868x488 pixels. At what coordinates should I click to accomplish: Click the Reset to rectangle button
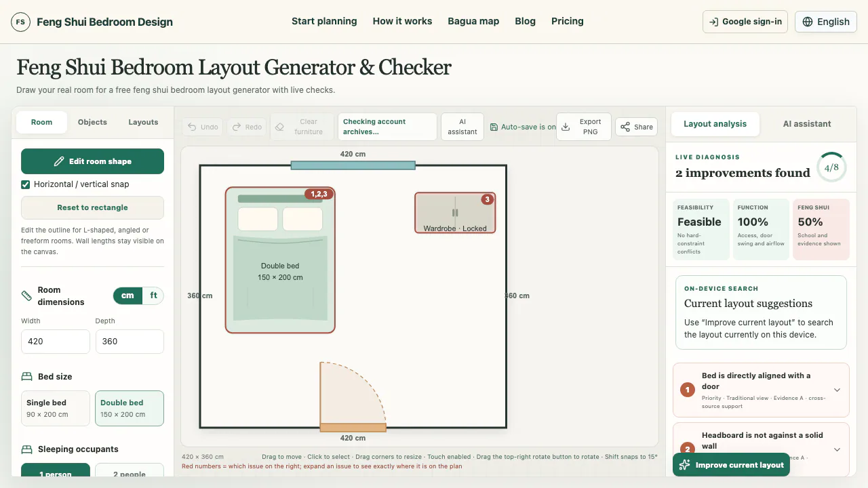[x=92, y=207]
